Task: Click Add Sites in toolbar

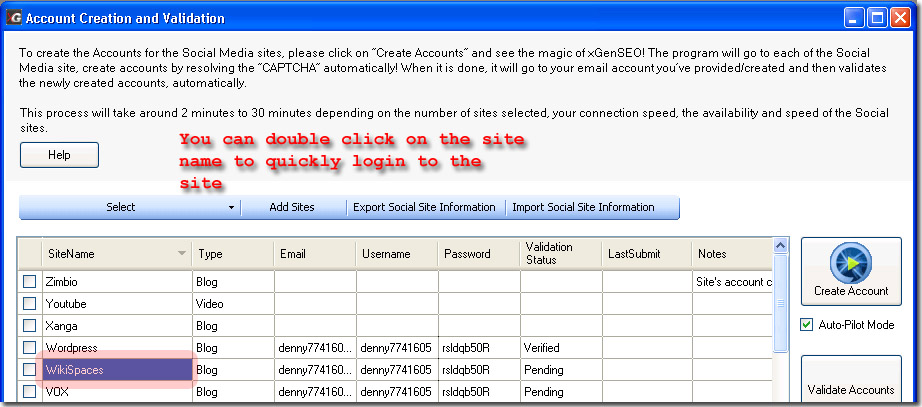Action: click(292, 207)
